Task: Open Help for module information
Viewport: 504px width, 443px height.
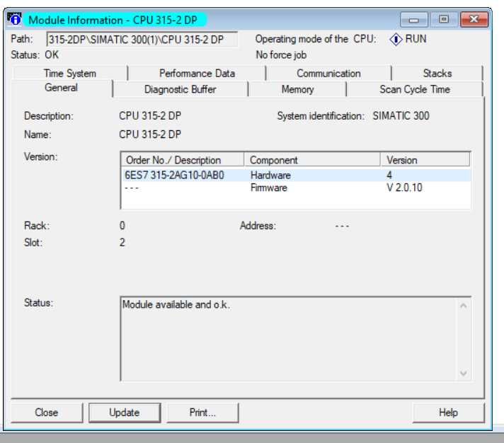Action: [448, 413]
